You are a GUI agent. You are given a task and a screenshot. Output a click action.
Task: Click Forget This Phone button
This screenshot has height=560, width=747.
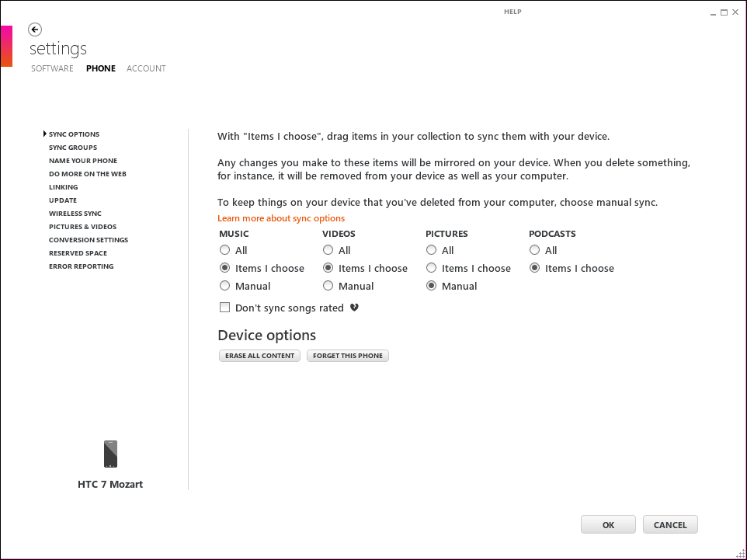(348, 356)
